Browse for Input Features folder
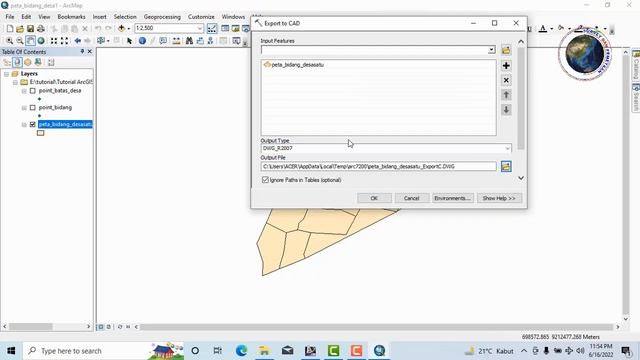This screenshot has height=360, width=640. tap(506, 50)
